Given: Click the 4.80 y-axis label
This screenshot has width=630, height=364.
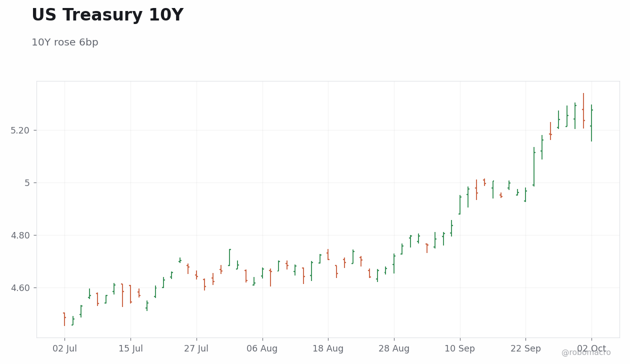Looking at the screenshot, I should (20, 235).
